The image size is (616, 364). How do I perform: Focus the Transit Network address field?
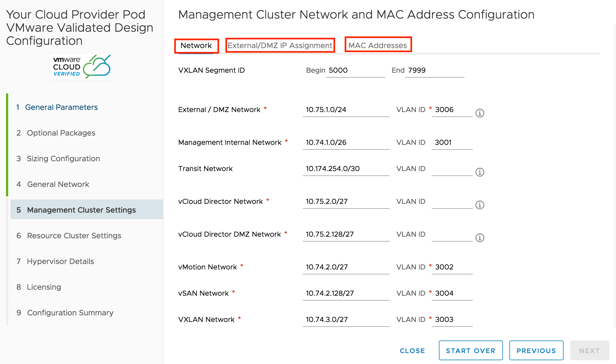[x=346, y=169]
